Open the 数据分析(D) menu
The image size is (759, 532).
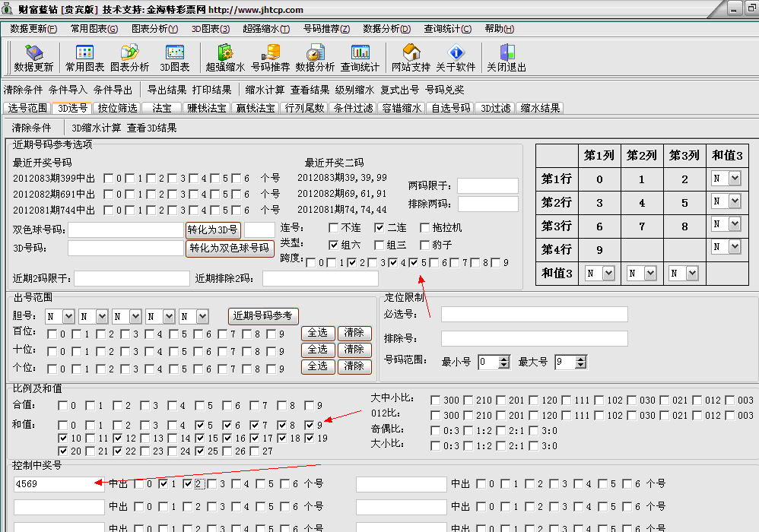point(386,29)
